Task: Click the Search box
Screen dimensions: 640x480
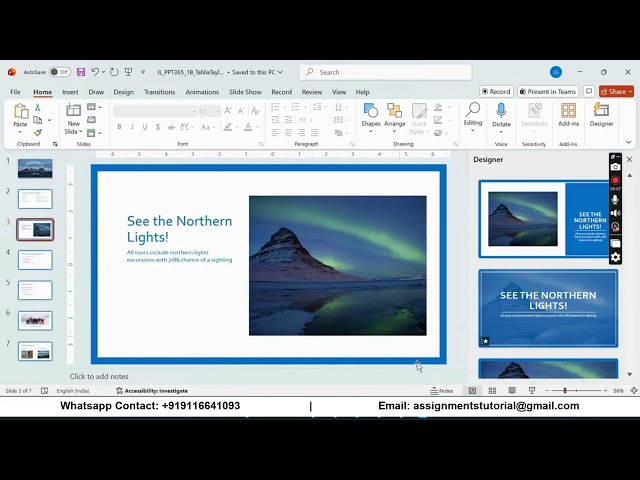Action: click(x=386, y=72)
